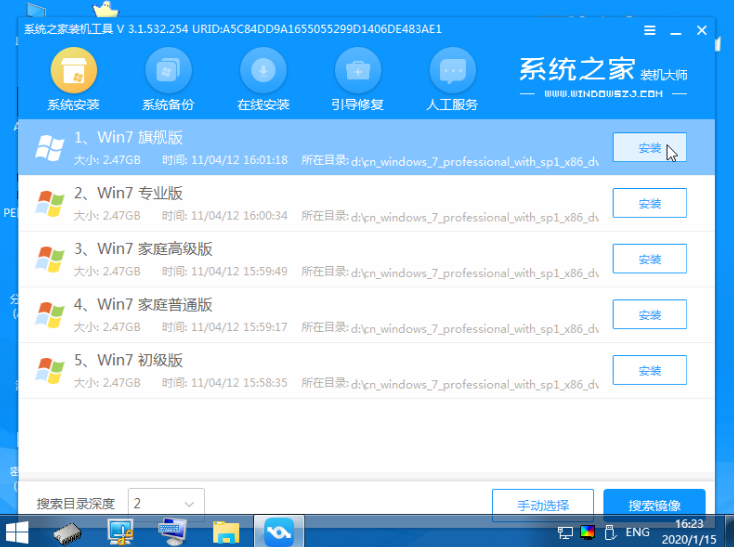The image size is (734, 547).
Task: Click the Windows logo of Win7 家庭高级版
Action: point(50,259)
